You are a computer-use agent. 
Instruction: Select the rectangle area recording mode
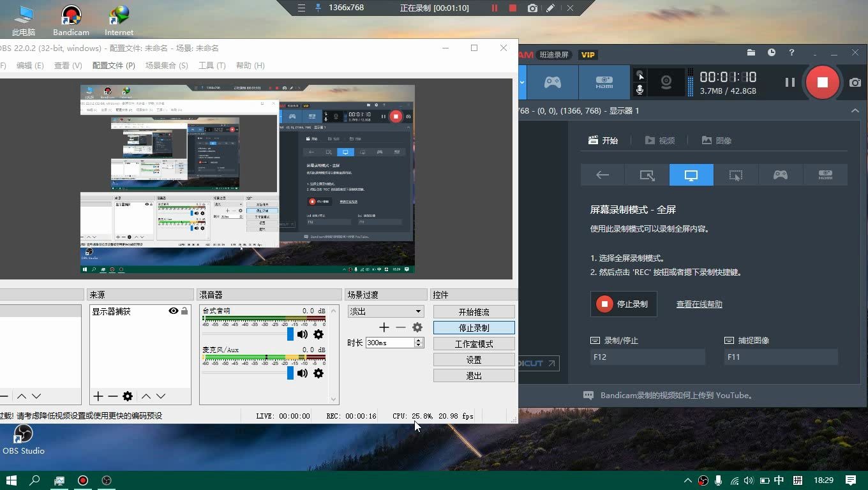(x=646, y=175)
